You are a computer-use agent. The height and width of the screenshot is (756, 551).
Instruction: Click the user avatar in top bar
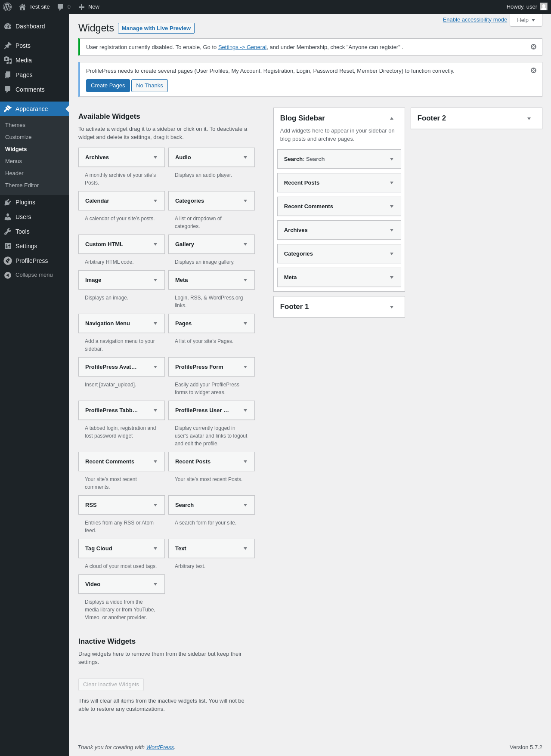(x=544, y=6)
